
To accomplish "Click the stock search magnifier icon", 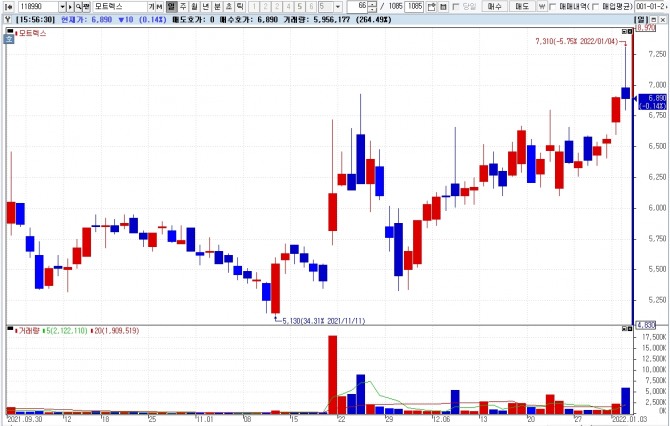I will pos(78,7).
